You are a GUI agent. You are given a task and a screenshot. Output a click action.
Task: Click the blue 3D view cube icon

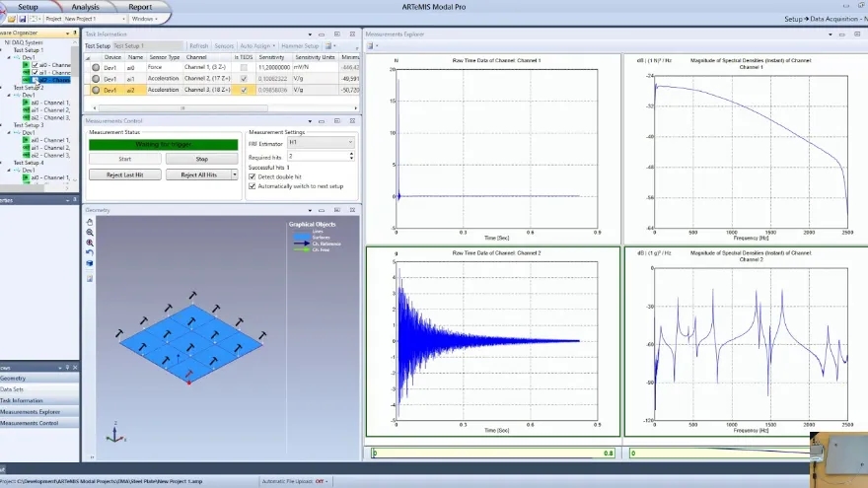[x=90, y=263]
